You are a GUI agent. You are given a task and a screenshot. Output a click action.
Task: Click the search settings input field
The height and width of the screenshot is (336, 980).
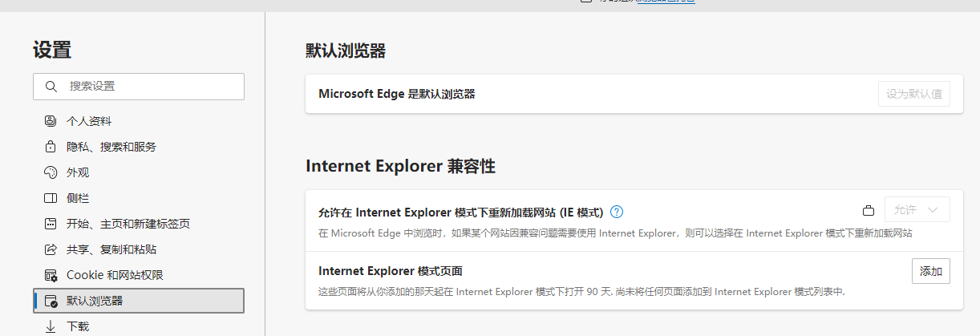(x=139, y=87)
